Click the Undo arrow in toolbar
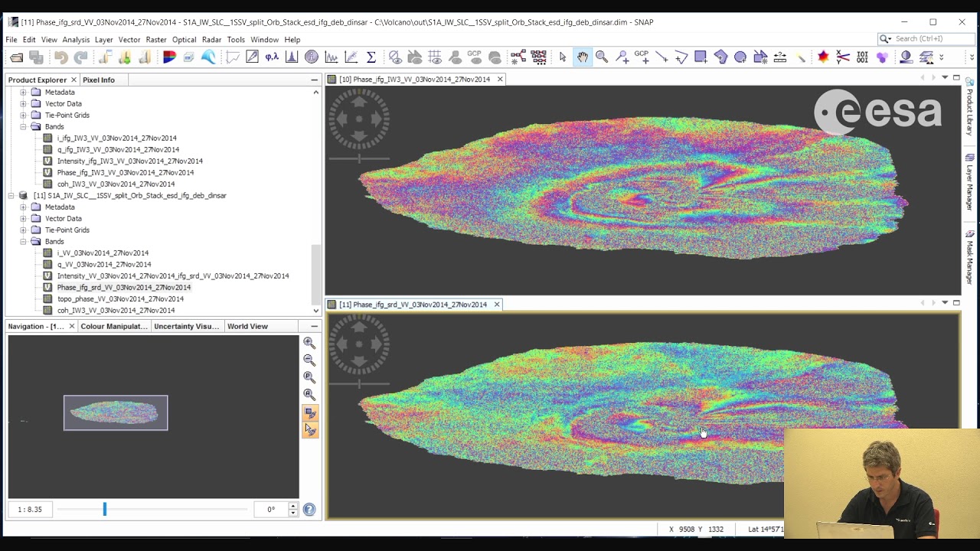The width and height of the screenshot is (980, 551). click(x=61, y=57)
